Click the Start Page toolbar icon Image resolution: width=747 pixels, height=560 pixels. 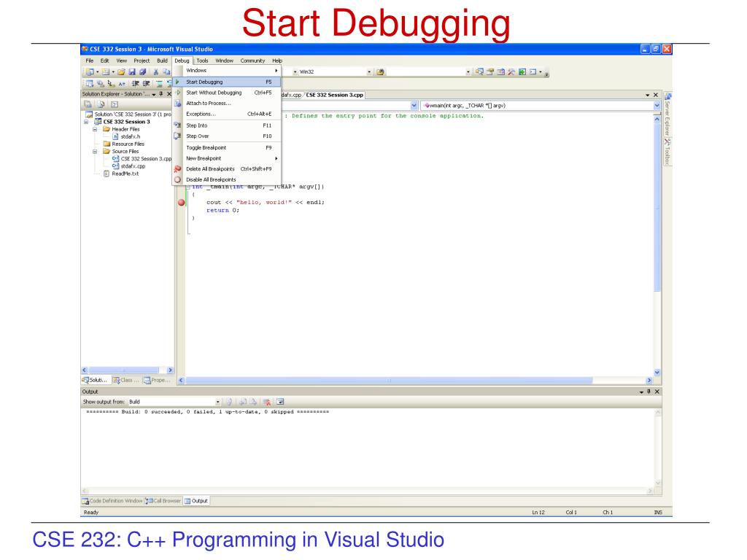522,71
